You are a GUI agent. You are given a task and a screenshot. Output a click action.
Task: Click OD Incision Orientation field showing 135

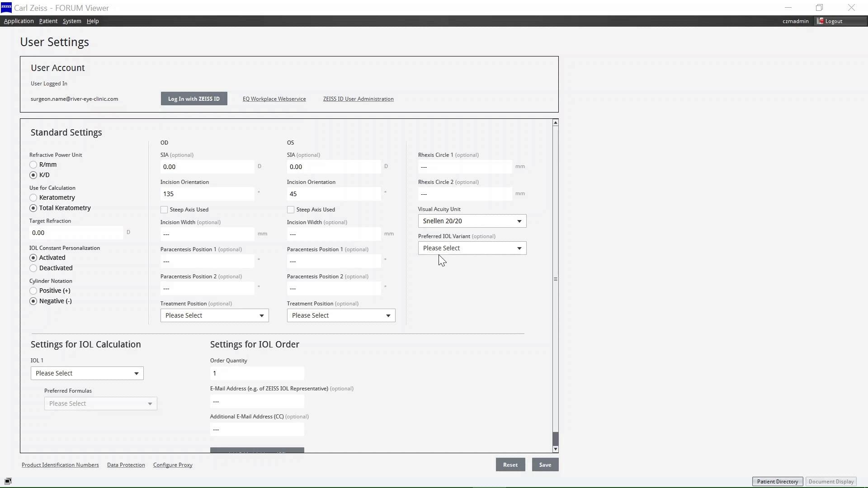click(207, 194)
